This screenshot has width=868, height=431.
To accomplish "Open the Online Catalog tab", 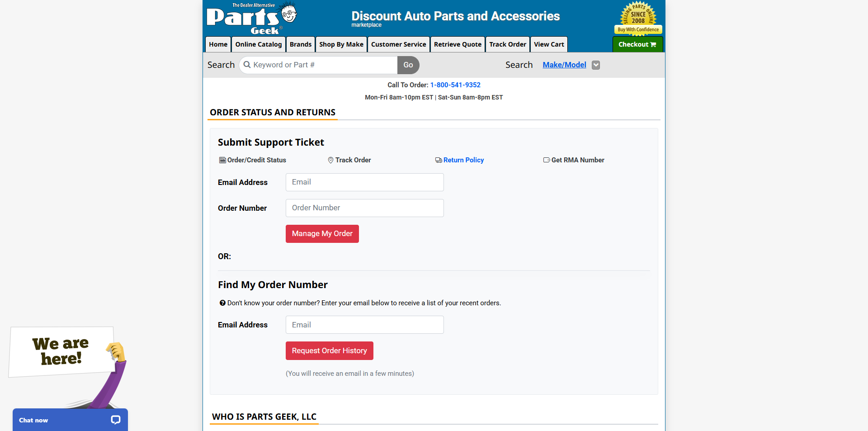I will [259, 44].
